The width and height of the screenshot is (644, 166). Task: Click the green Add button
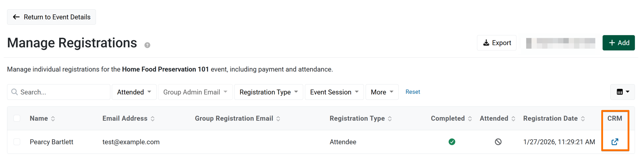click(x=618, y=43)
